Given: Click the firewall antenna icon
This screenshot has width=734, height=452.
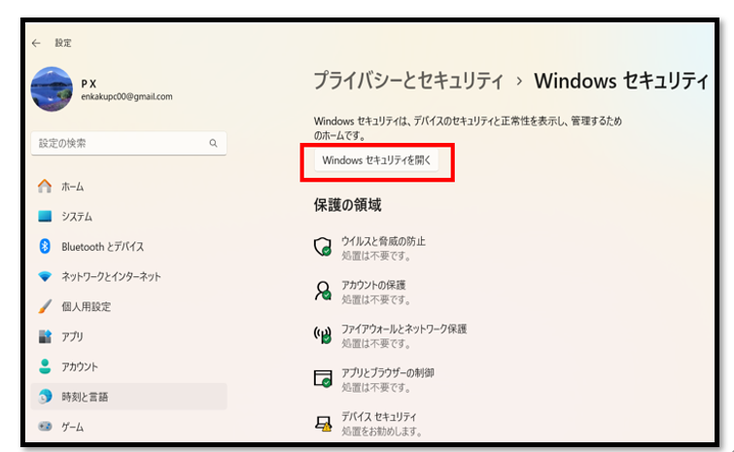Looking at the screenshot, I should (x=323, y=335).
